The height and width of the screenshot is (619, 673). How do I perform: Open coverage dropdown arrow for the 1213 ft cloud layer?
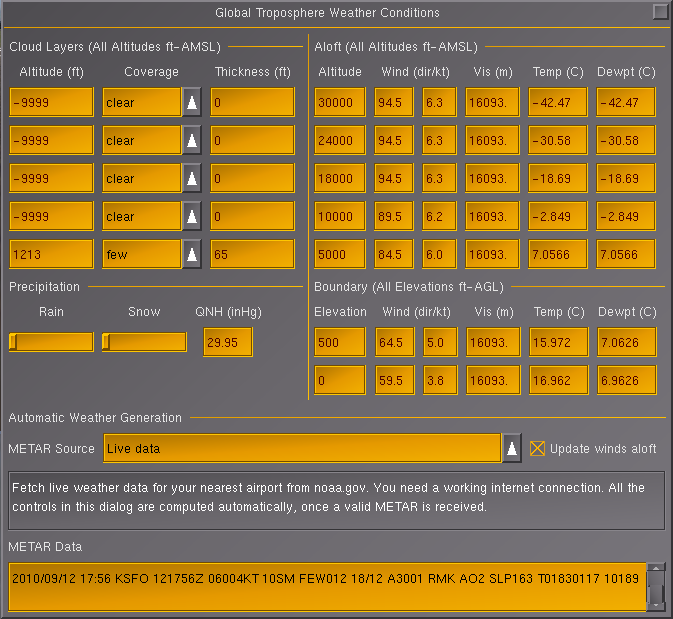click(192, 254)
